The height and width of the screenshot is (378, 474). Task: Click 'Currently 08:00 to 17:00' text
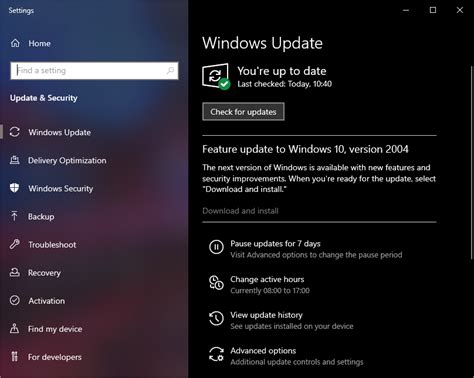tap(270, 291)
